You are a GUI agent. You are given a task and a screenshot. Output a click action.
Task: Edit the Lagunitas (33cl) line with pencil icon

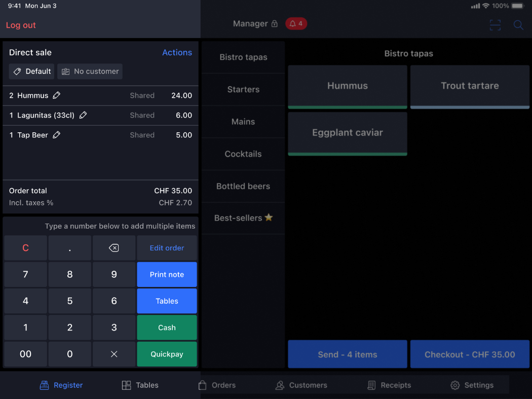click(x=83, y=115)
